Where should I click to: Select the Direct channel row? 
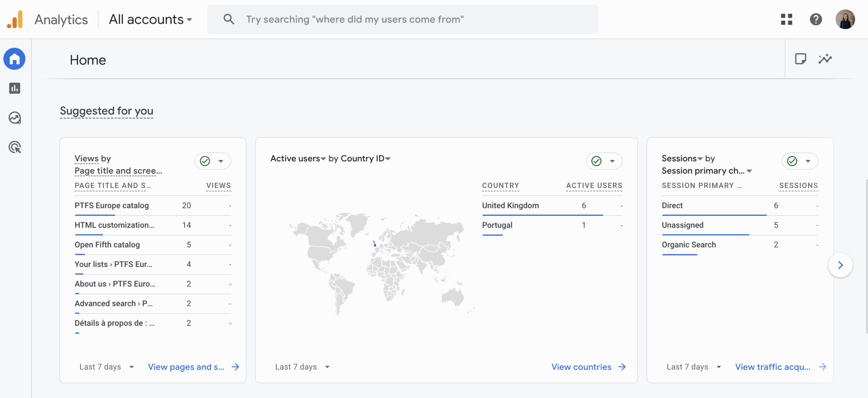pyautogui.click(x=740, y=206)
